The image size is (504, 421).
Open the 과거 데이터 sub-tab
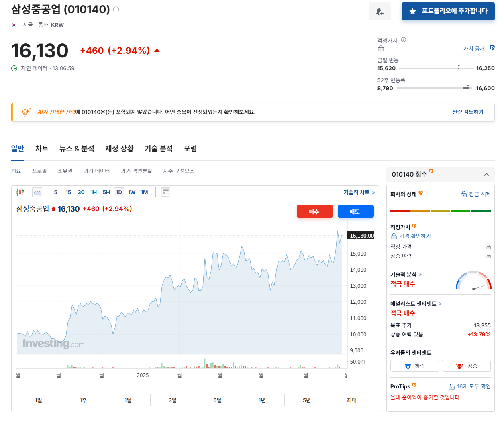97,171
